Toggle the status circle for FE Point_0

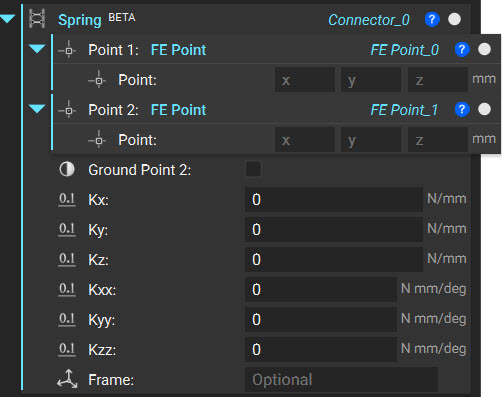click(484, 49)
